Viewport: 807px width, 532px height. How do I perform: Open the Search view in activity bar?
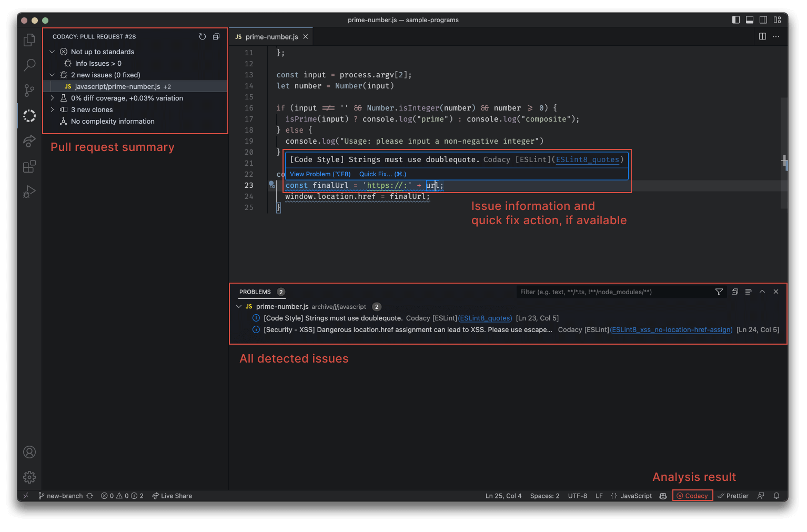coord(29,65)
